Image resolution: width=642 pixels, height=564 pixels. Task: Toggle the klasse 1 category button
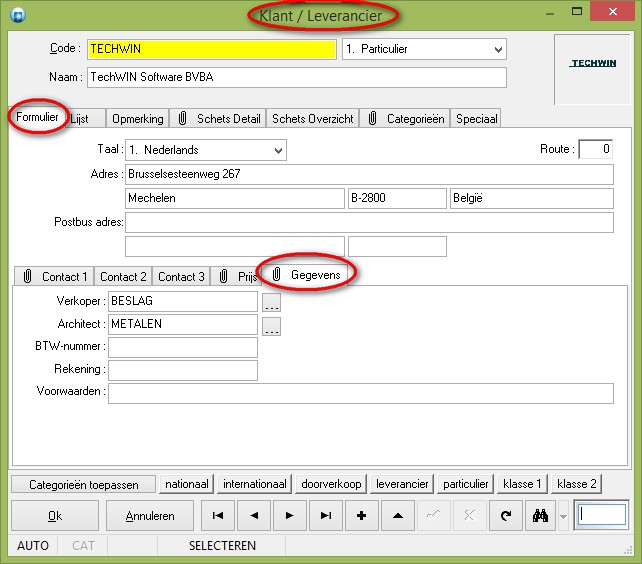pos(522,484)
